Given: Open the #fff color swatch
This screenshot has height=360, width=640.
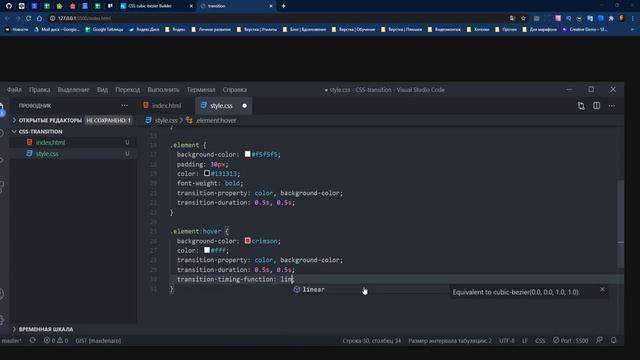Looking at the screenshot, I should 207,250.
